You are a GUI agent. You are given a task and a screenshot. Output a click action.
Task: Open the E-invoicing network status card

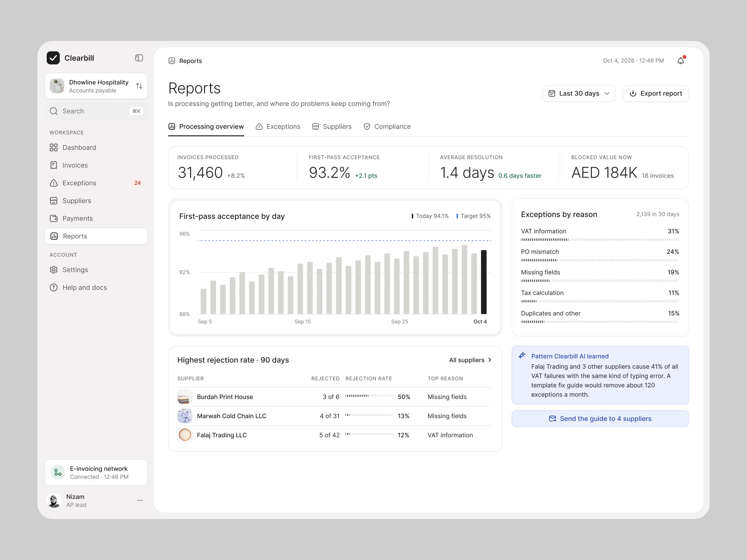pyautogui.click(x=96, y=472)
